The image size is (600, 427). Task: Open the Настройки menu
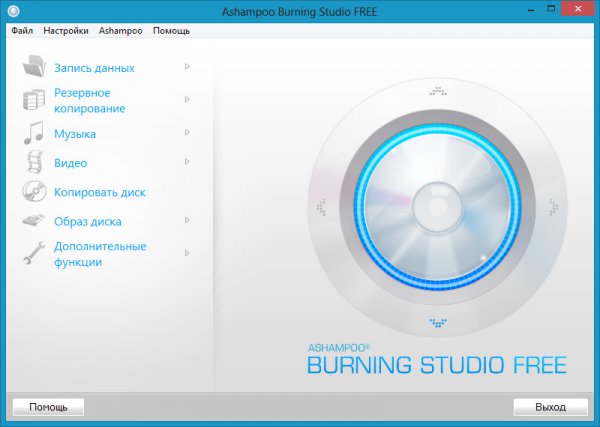pyautogui.click(x=66, y=31)
